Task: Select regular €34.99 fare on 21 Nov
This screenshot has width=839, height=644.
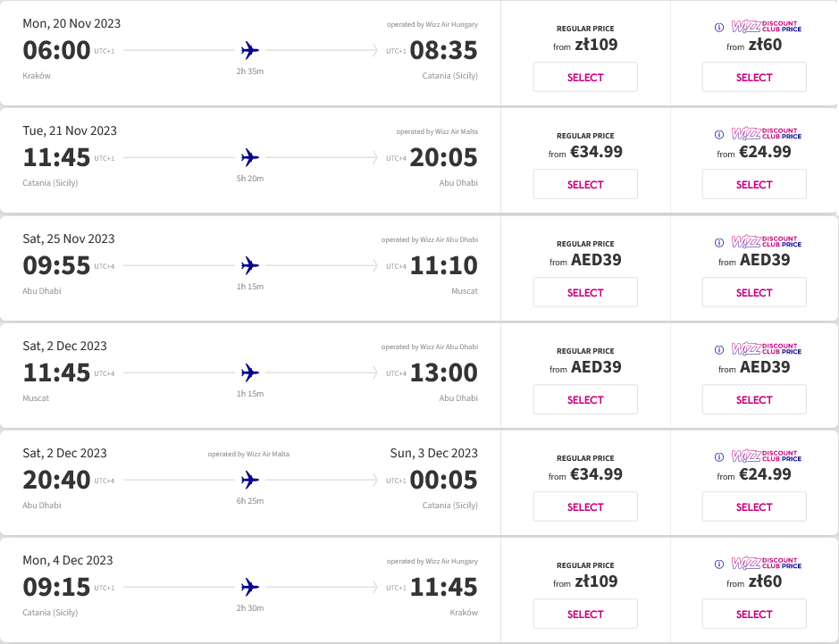Action: click(x=585, y=185)
